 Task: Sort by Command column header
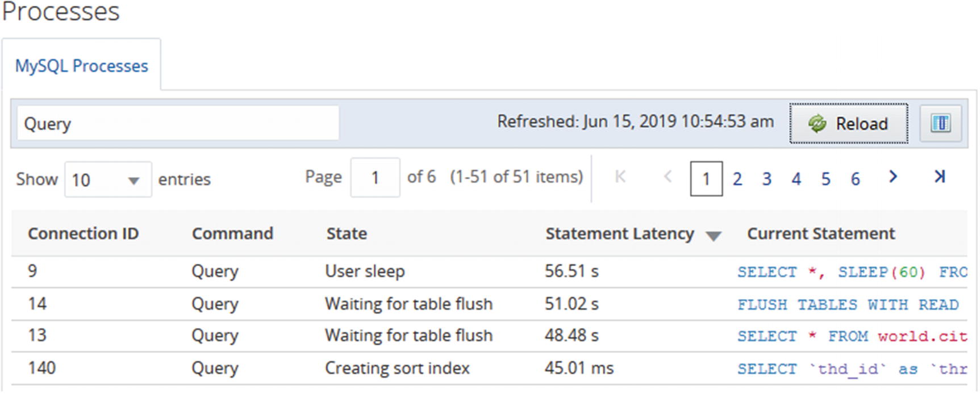coord(232,233)
